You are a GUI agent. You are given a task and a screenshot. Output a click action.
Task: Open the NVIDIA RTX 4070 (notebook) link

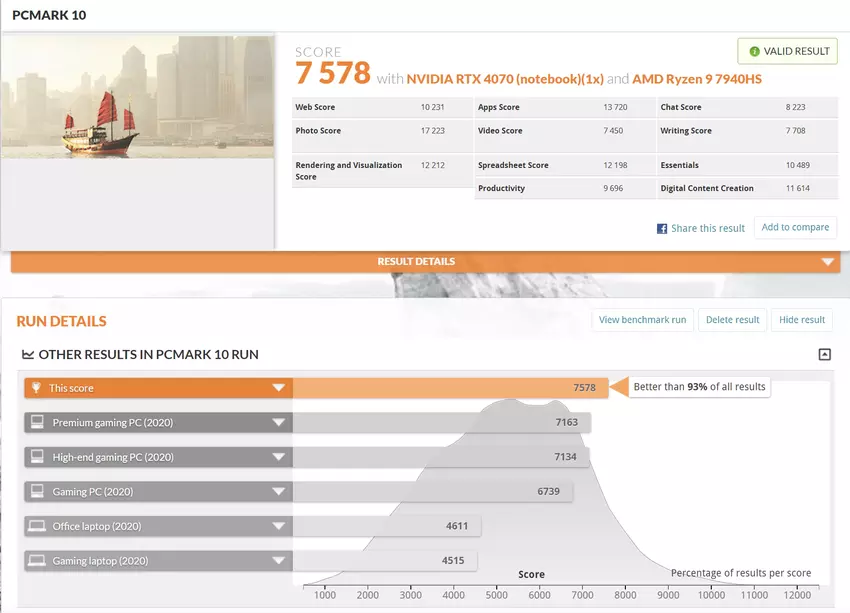coord(490,78)
